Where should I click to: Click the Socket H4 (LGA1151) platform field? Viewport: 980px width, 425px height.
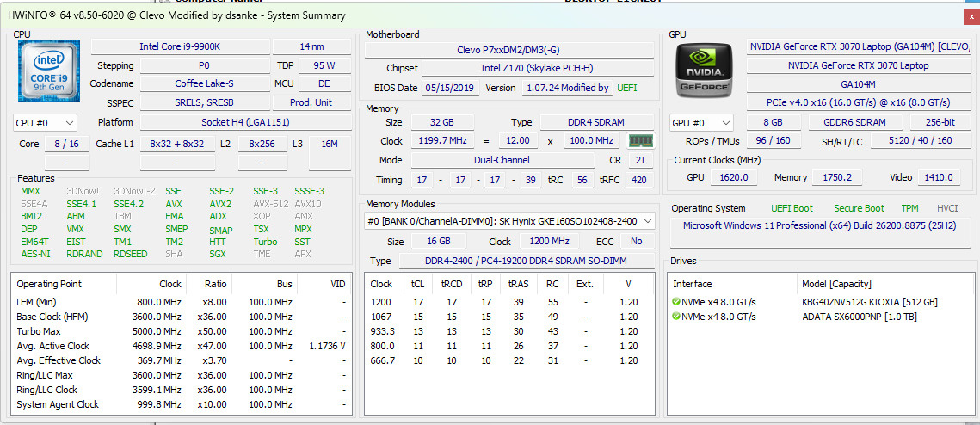tap(245, 122)
